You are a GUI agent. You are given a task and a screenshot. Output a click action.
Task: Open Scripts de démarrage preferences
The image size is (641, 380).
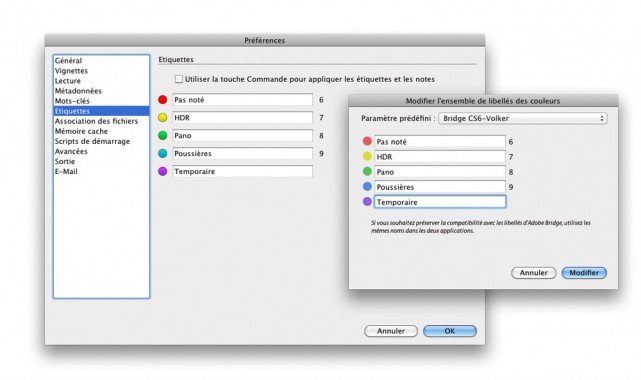pyautogui.click(x=101, y=141)
